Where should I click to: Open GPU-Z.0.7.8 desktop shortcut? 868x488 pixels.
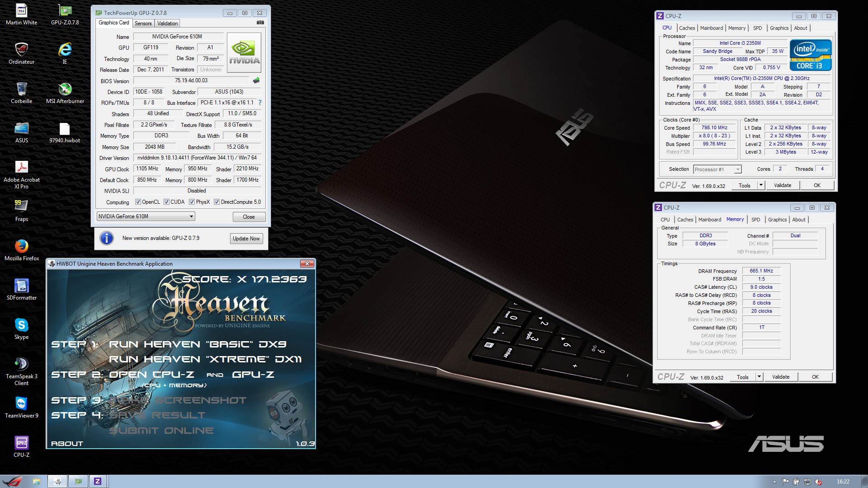click(65, 14)
